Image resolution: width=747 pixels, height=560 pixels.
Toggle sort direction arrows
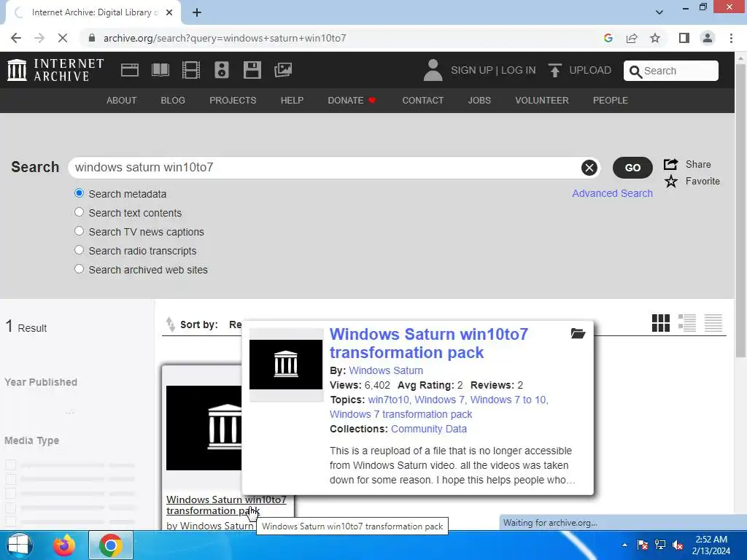click(x=170, y=324)
